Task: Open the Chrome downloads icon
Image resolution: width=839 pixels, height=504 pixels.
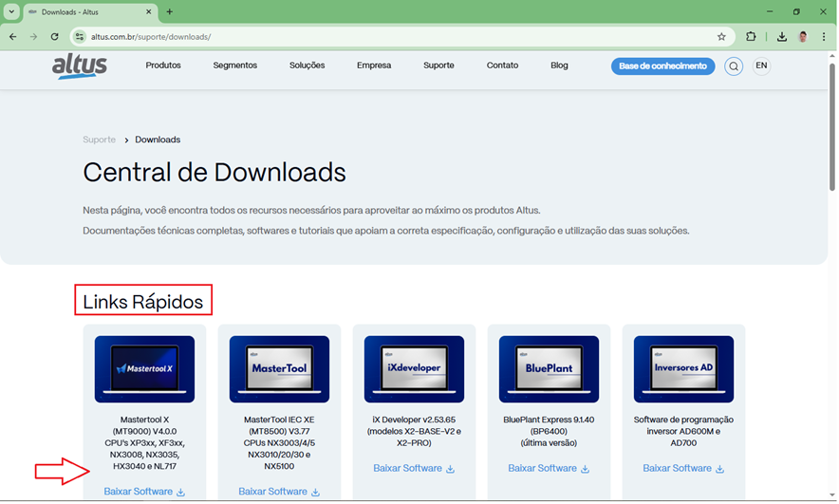Action: pyautogui.click(x=781, y=37)
